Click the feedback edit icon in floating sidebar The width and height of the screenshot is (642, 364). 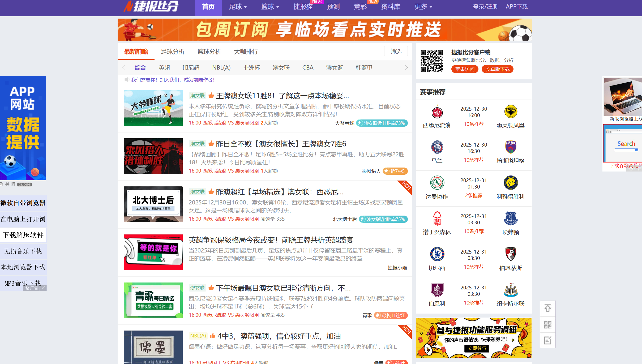(548, 341)
